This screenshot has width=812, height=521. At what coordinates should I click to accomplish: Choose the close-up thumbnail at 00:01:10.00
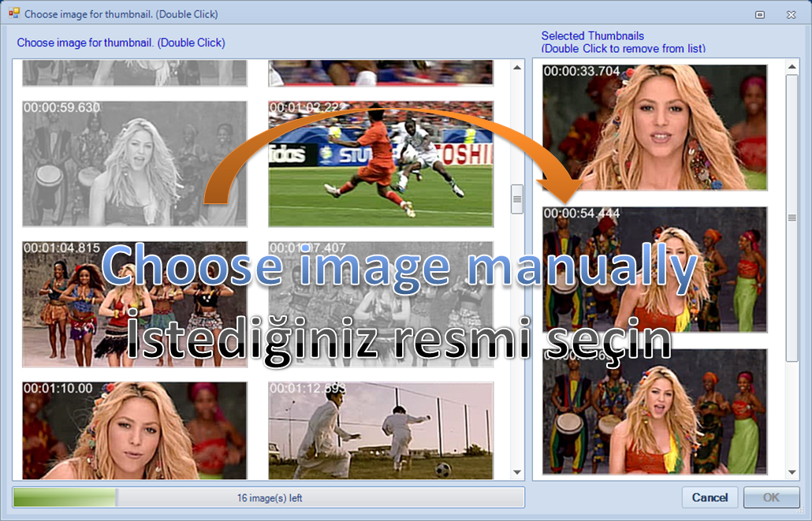pos(135,430)
